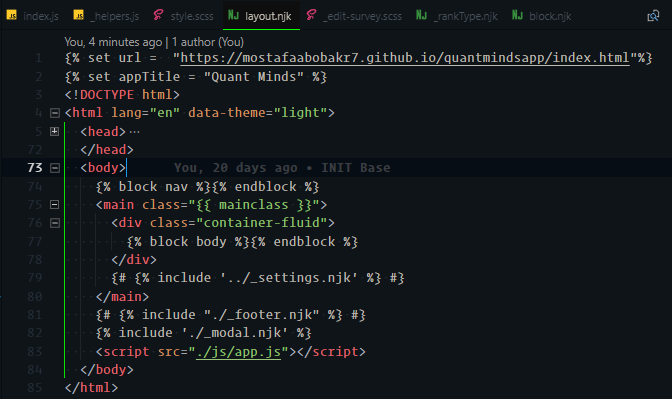The height and width of the screenshot is (399, 672).
Task: Expand the folded head section on line 5
Action: point(54,132)
